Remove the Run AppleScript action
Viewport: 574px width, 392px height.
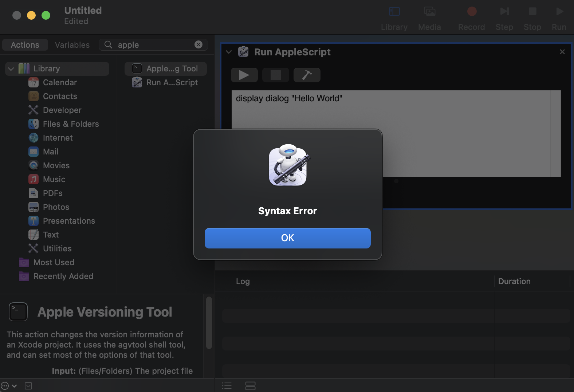click(562, 52)
